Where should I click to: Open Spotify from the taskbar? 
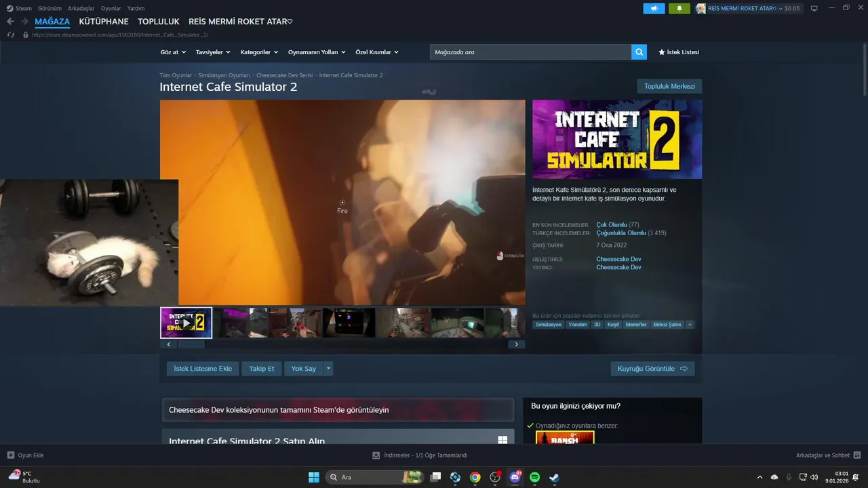click(534, 477)
